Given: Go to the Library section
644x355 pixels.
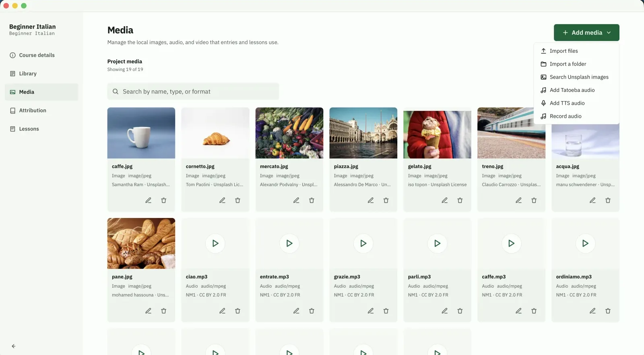Looking at the screenshot, I should tap(41, 74).
